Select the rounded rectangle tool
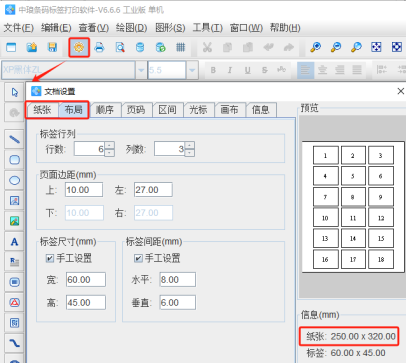 pos(14,160)
